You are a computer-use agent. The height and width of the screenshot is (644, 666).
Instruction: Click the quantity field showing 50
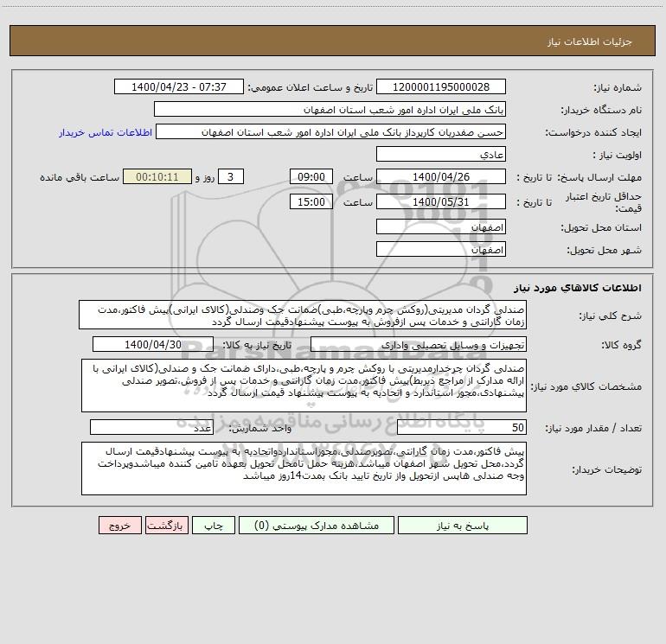[x=462, y=427]
